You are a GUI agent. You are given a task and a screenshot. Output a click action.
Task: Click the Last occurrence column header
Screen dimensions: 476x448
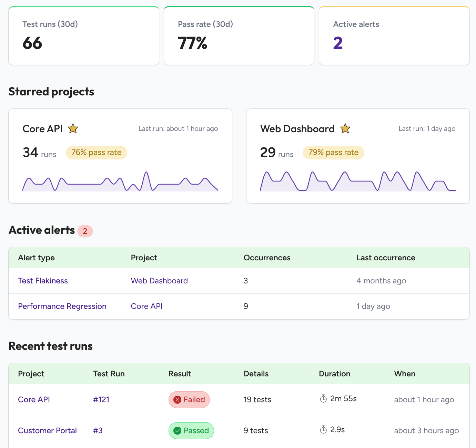[386, 258]
